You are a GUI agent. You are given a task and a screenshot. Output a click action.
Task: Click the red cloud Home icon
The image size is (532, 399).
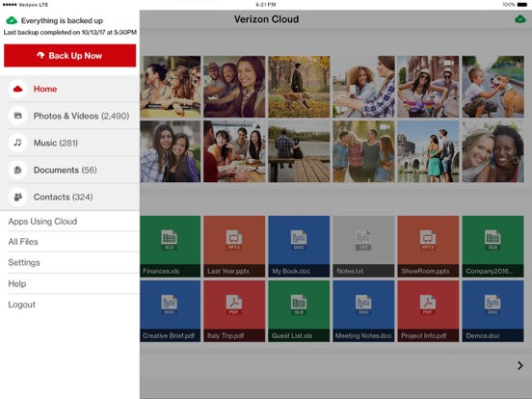(17, 89)
